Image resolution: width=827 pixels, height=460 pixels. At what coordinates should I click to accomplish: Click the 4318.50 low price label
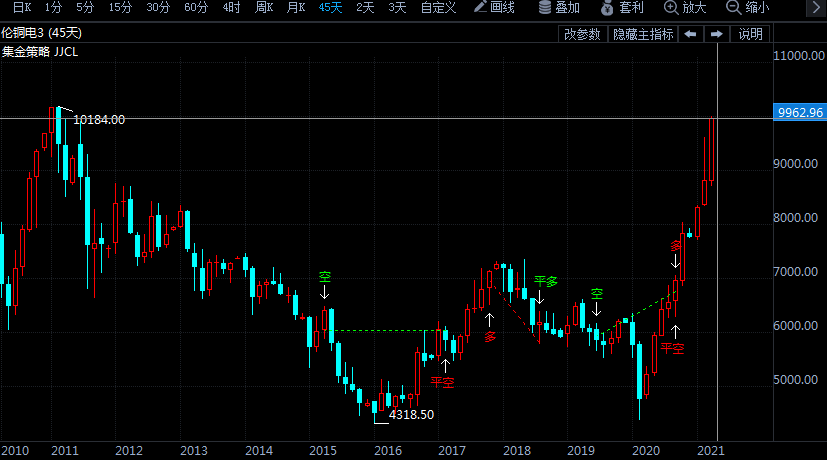coord(411,415)
